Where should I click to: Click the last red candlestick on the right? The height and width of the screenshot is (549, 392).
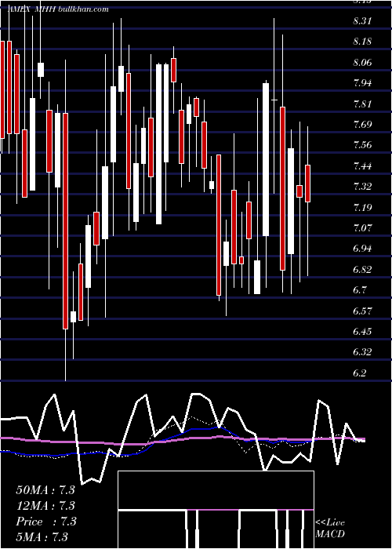pos(307,184)
